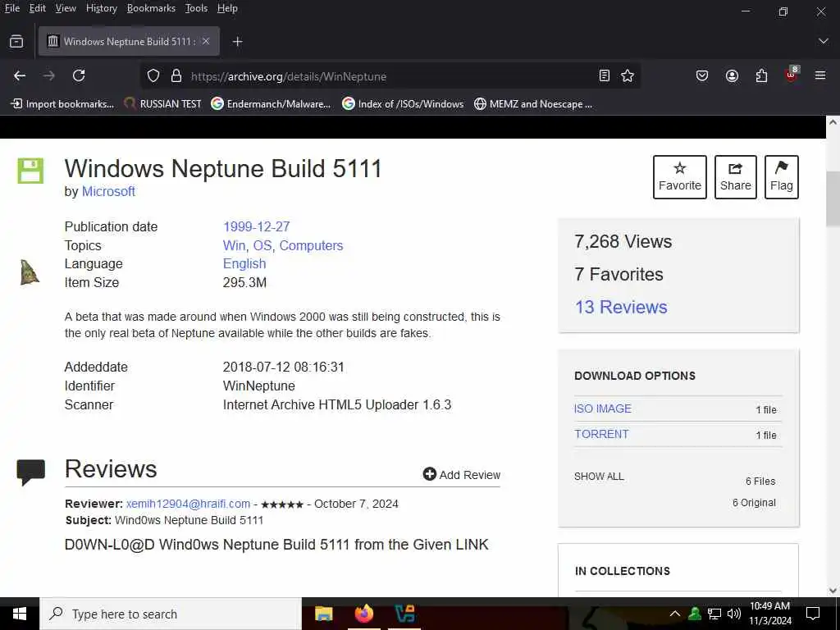
Task: Add Review via plus icon link
Action: coord(461,475)
